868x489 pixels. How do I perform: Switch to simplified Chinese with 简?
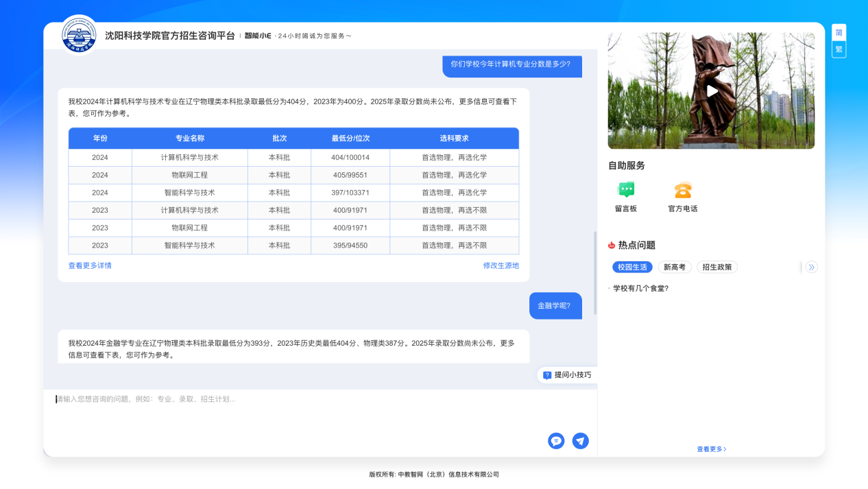[839, 33]
